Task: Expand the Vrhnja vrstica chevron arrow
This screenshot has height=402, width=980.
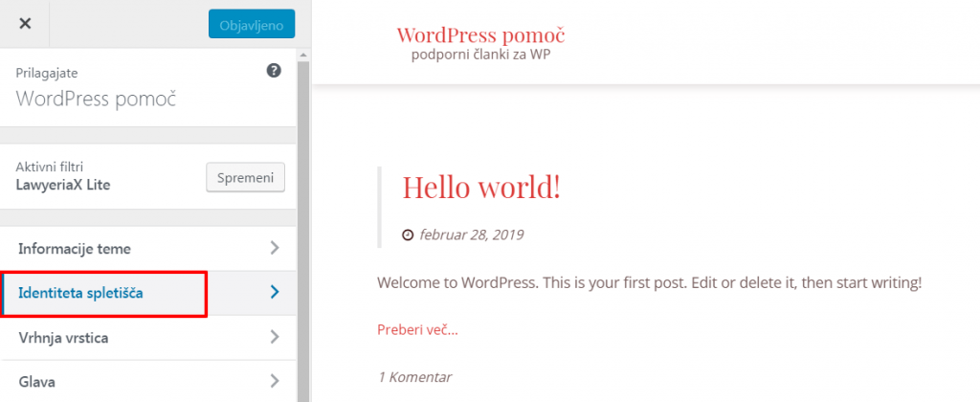Action: pos(275,337)
